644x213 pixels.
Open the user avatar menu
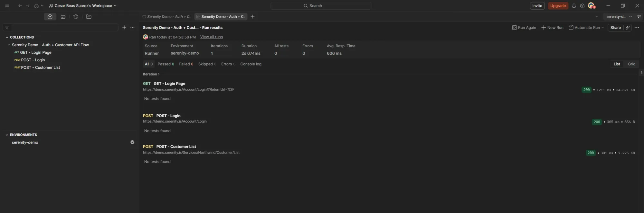tap(592, 6)
